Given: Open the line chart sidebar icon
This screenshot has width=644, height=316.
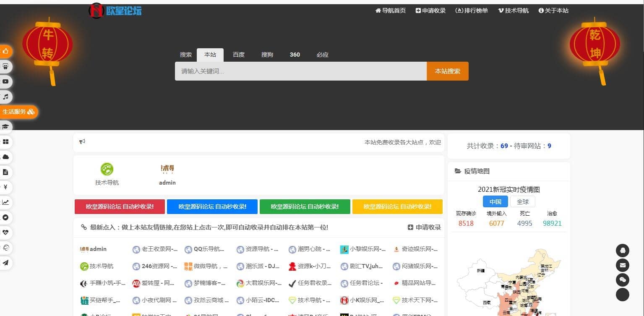Looking at the screenshot, I should (6, 202).
